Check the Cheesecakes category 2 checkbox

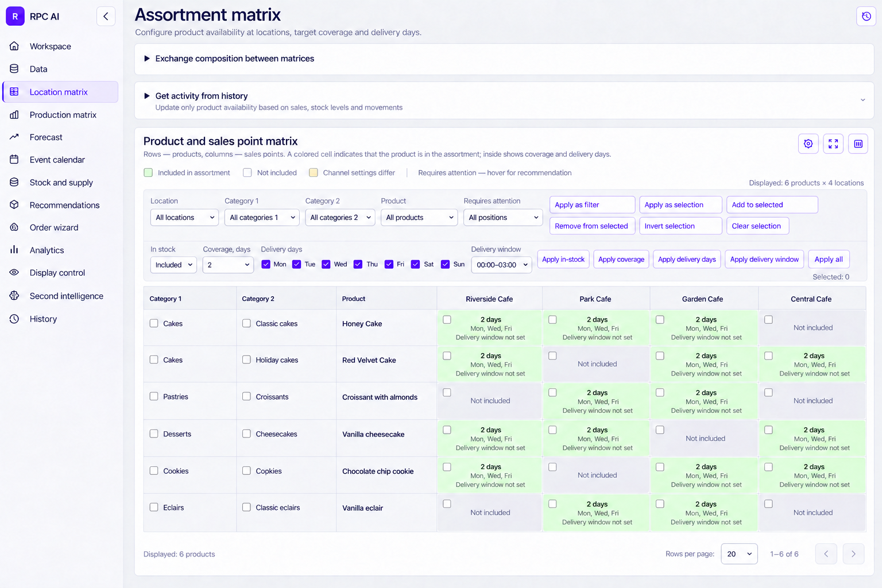point(246,434)
